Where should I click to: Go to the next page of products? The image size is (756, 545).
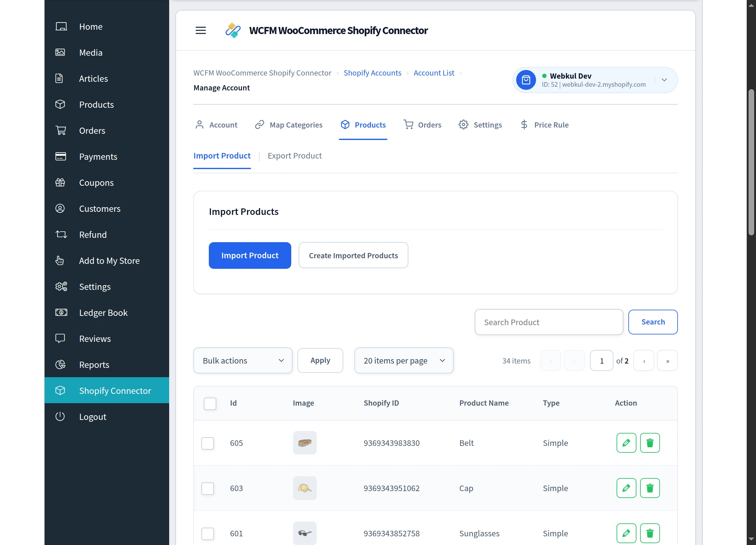644,361
